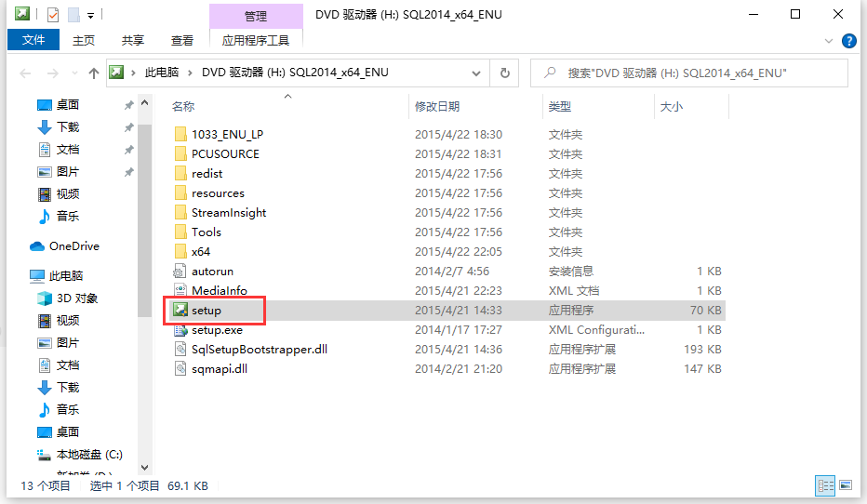Open the 应用程序工具 ribbon tab
Viewport: 867px width, 504px height.
[256, 40]
